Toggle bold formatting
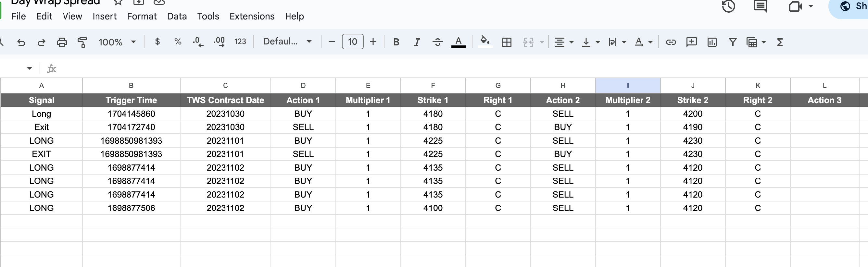Viewport: 868px width, 267px height. [x=396, y=42]
